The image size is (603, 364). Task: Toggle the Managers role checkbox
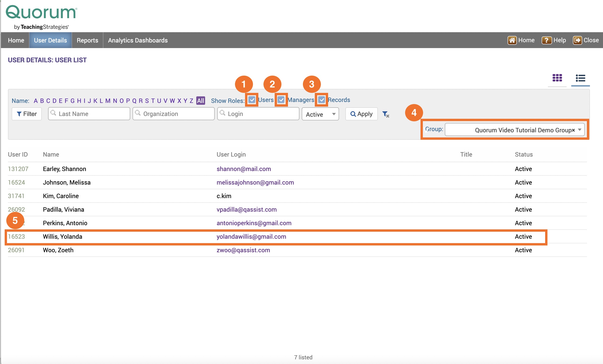[281, 100]
